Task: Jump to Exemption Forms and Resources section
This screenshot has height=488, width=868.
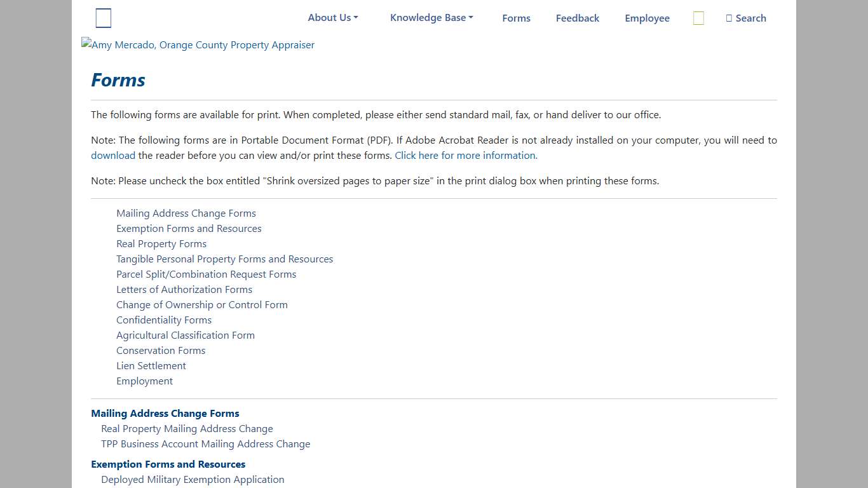Action: pos(189,229)
